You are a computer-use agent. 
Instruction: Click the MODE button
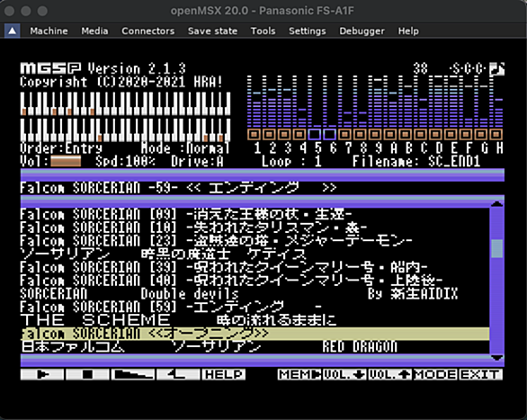435,374
